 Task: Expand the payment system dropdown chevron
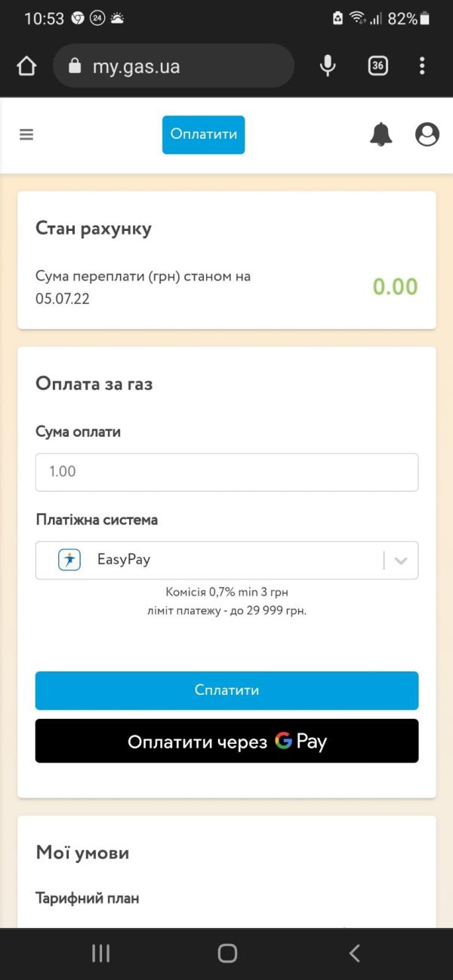[401, 561]
